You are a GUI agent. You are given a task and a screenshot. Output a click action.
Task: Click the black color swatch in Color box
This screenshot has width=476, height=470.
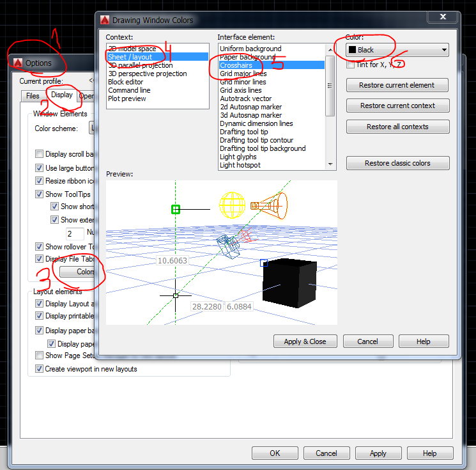(x=352, y=49)
